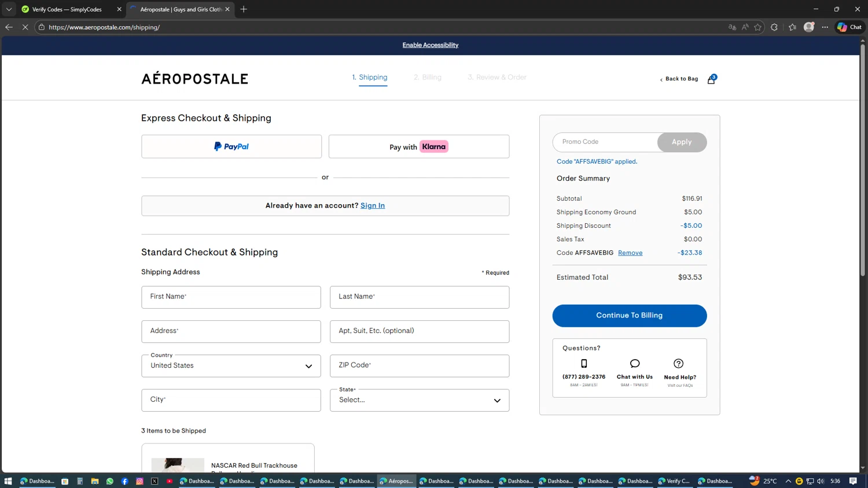
Task: Focus the Address field
Action: 231,331
